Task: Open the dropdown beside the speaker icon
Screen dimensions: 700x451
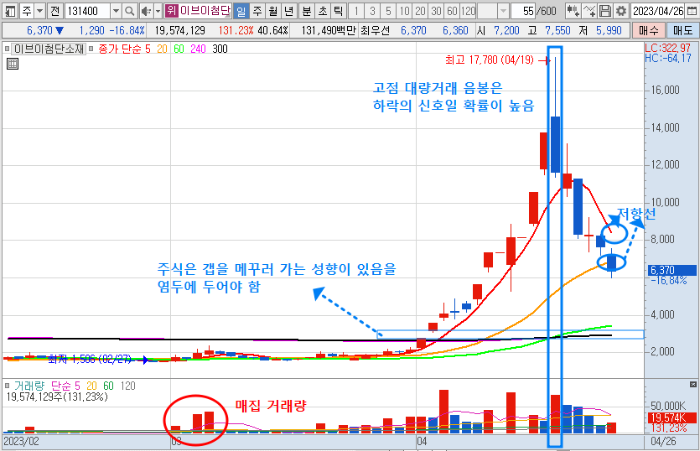Action: pyautogui.click(x=158, y=11)
